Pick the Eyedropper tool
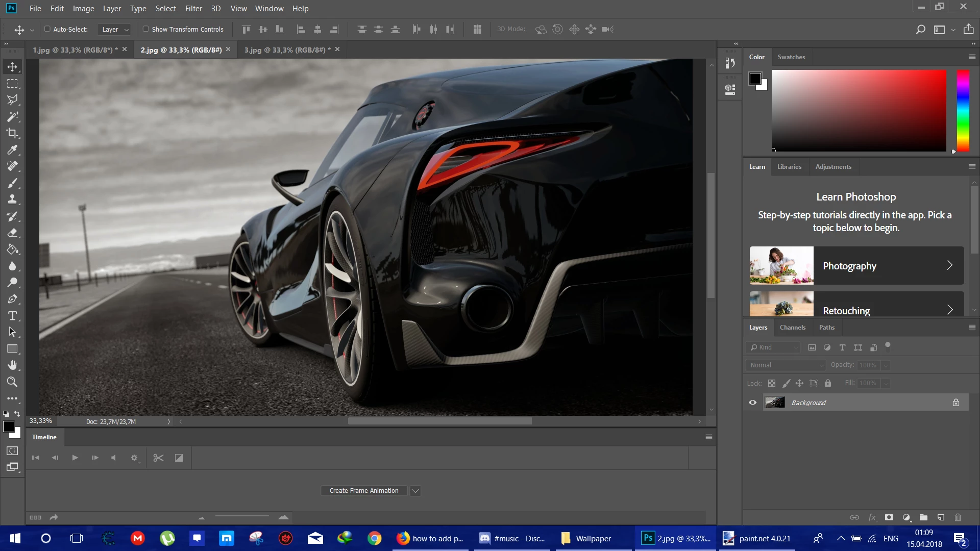The image size is (980, 551). tap(12, 150)
